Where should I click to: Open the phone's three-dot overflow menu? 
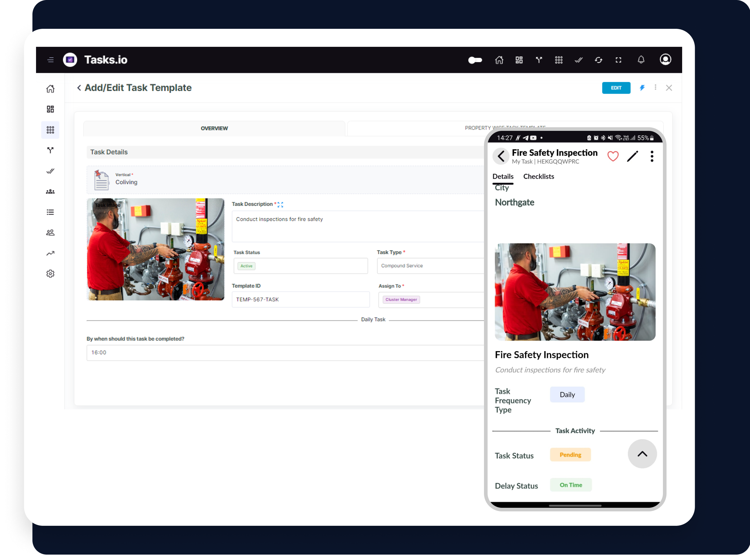click(652, 156)
